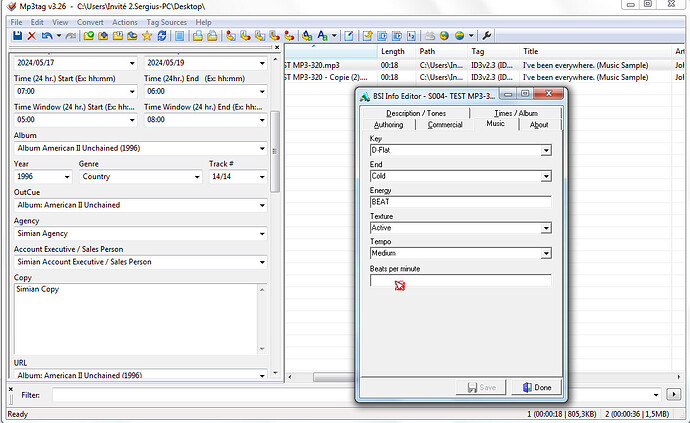Click the Beats per minute input field
The image size is (690, 423).
(461, 280)
